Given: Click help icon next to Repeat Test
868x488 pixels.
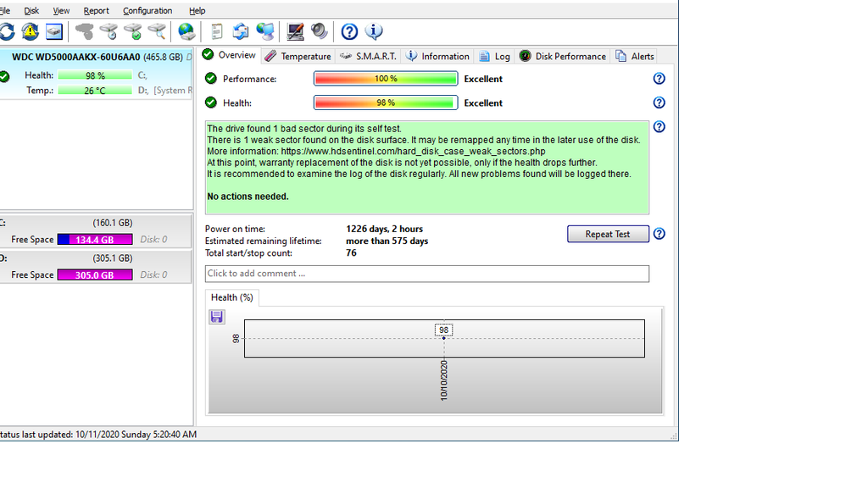Looking at the screenshot, I should (x=659, y=234).
